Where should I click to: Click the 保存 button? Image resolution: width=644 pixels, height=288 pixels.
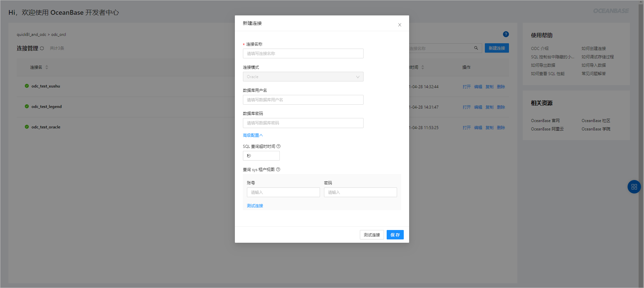point(395,235)
